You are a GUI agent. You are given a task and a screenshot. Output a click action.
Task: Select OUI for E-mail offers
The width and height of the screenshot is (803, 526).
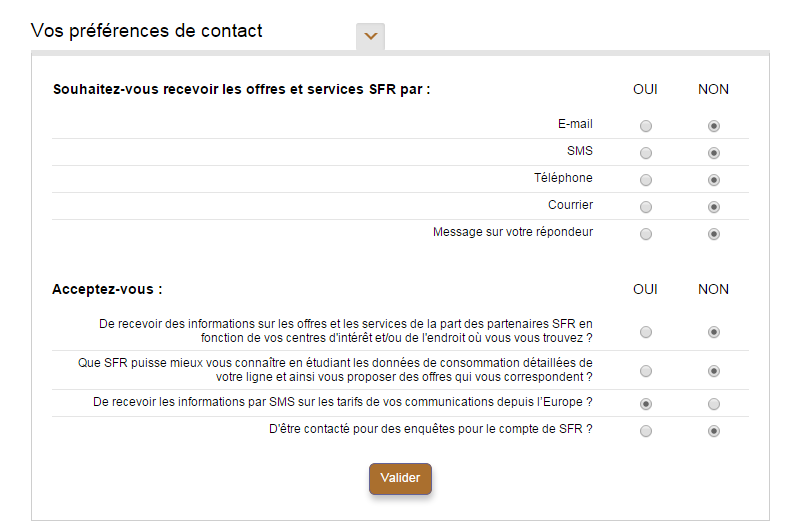[x=646, y=126]
